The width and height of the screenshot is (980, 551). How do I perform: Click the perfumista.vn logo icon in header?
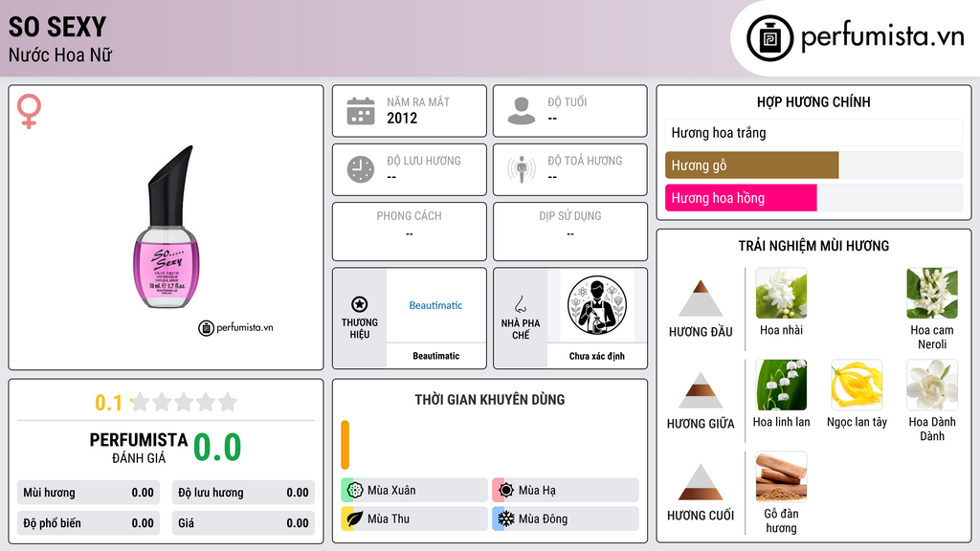pos(769,38)
